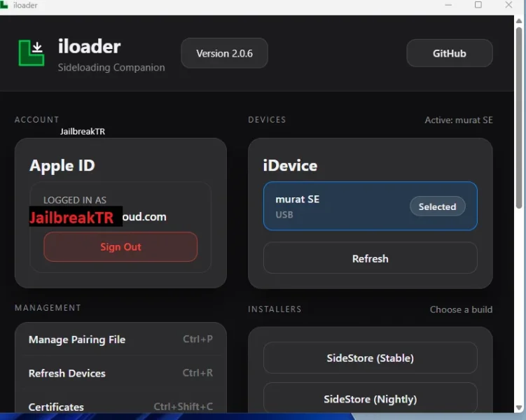The image size is (526, 420).
Task: Install SideStore (Nightly) build
Action: point(370,399)
